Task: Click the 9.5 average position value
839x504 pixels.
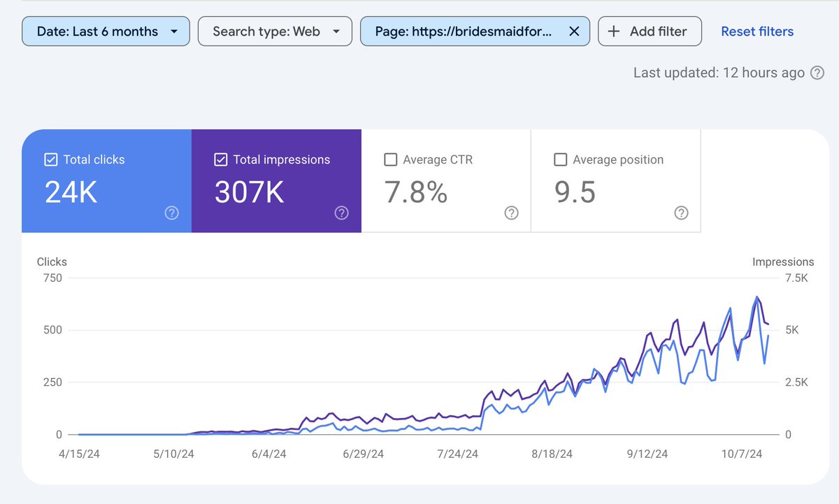Action: pos(575,192)
